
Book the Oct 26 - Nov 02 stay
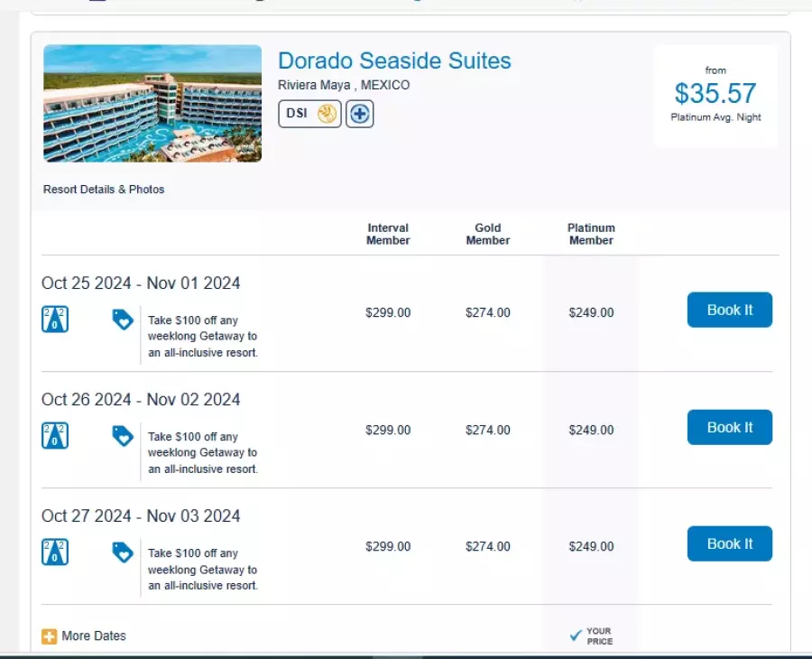729,427
